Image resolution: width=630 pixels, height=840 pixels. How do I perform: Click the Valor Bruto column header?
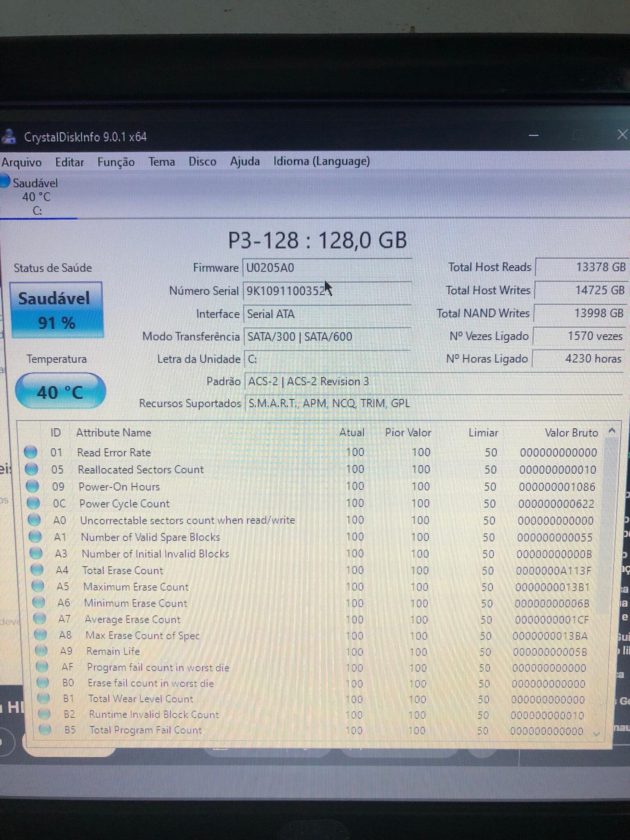571,433
